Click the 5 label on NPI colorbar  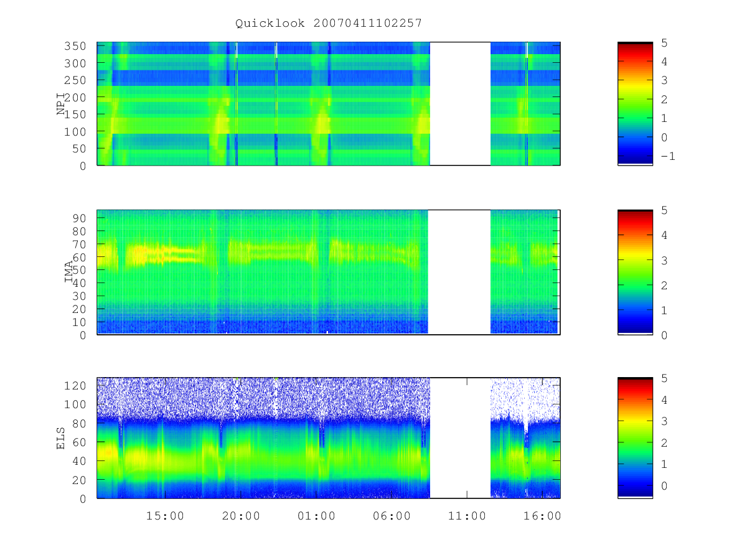tap(664, 43)
